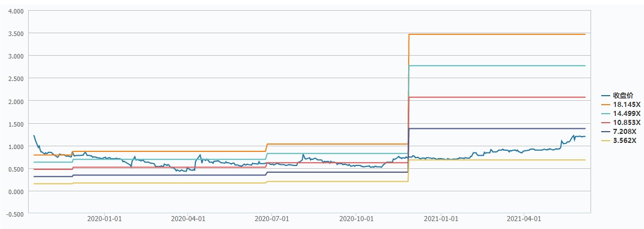Click the orange 18.145X line's upper plateau
This screenshot has height=229, width=644.
[495, 34]
